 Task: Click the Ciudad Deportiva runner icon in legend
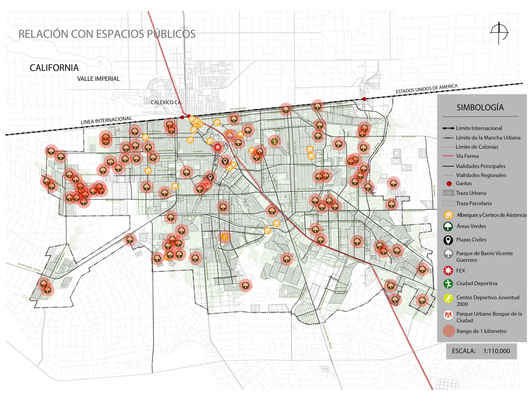pyautogui.click(x=448, y=284)
